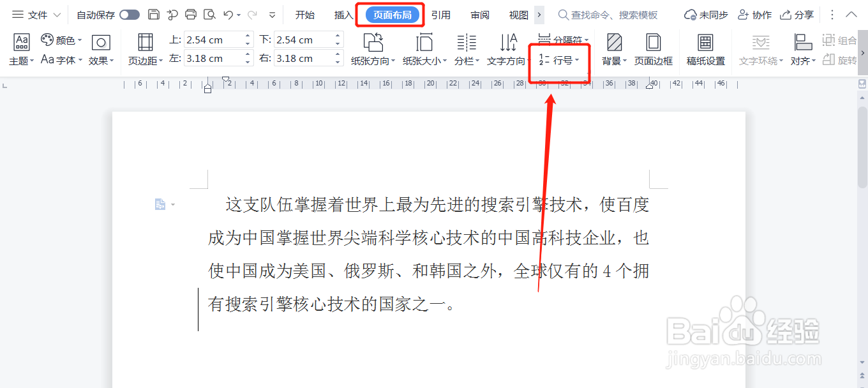Open the 文件 menu
Screen dimensions: 868x388
click(30, 15)
